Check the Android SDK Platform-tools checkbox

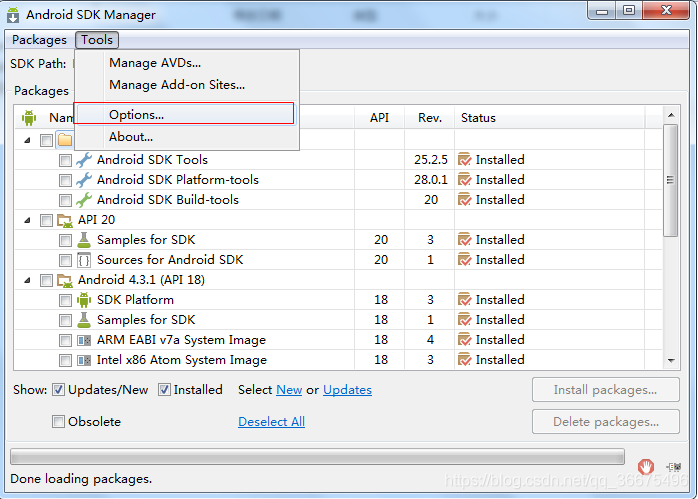[x=65, y=180]
